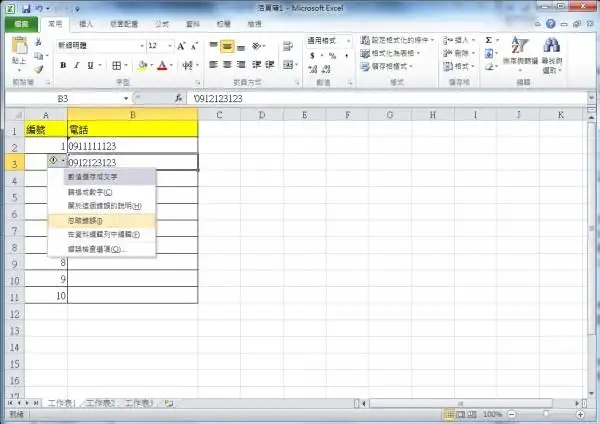600x424 pixels.
Task: Open the fill color dropdown arrow
Action: pyautogui.click(x=152, y=65)
